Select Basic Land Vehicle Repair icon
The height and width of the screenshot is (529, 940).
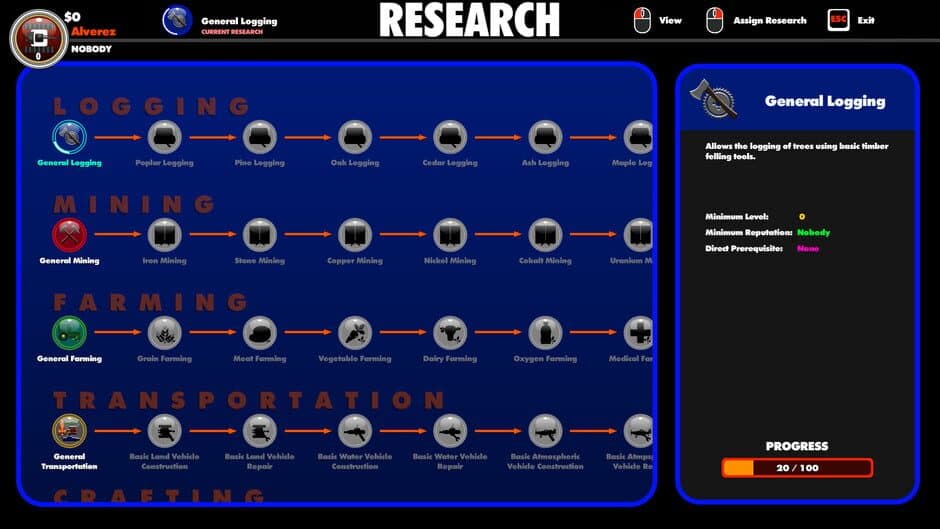click(x=260, y=431)
